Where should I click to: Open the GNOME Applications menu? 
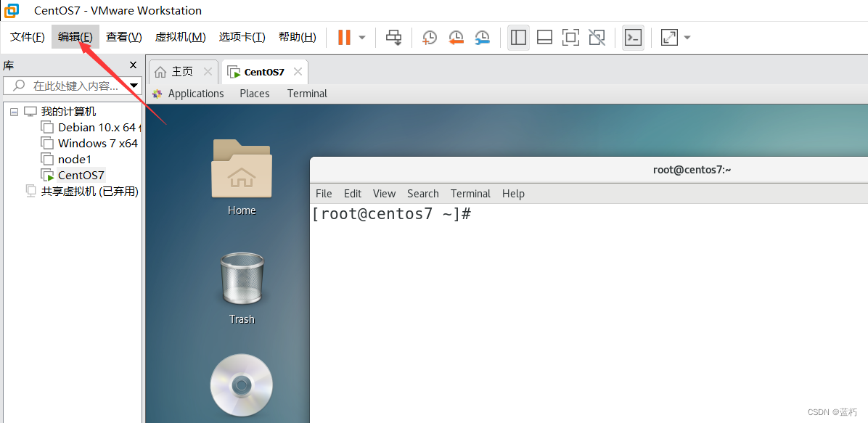[196, 94]
